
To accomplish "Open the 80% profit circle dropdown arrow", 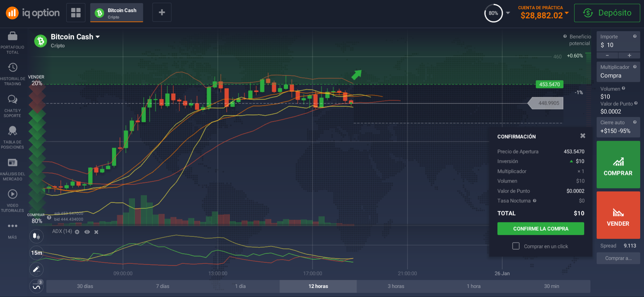I will (x=508, y=13).
